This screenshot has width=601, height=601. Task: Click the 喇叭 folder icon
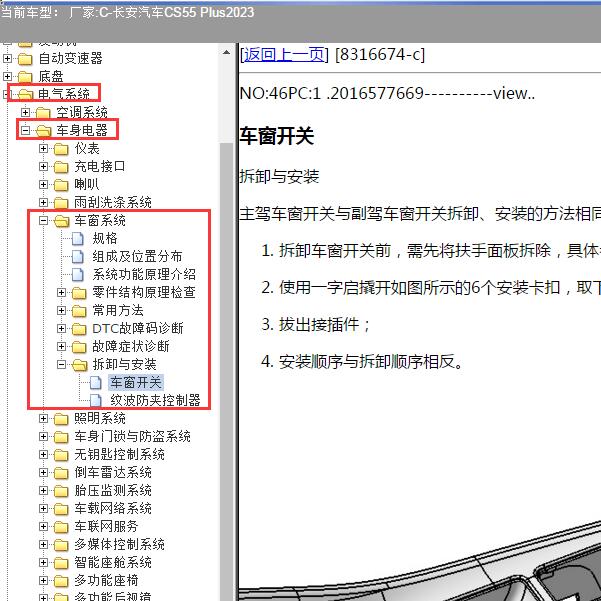[61, 185]
